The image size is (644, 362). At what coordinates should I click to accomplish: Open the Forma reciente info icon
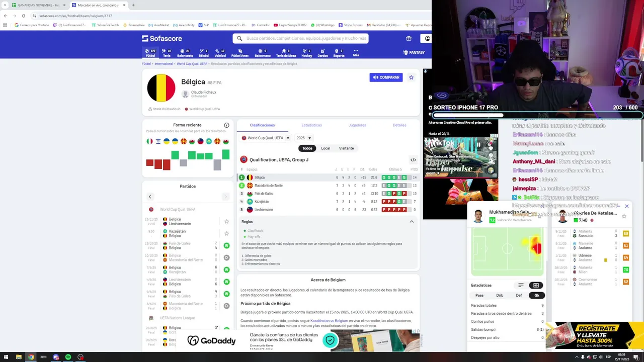click(x=226, y=125)
